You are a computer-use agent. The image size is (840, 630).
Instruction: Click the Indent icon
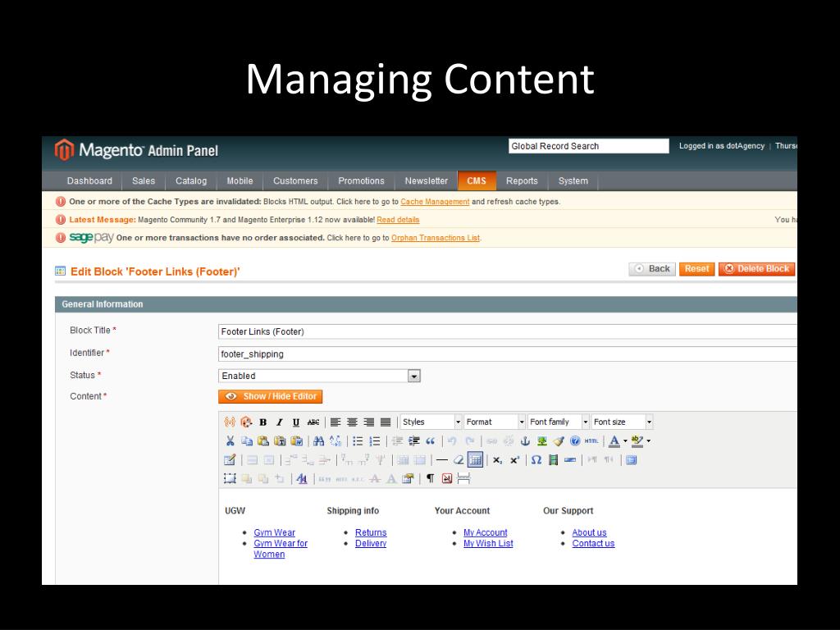click(413, 441)
